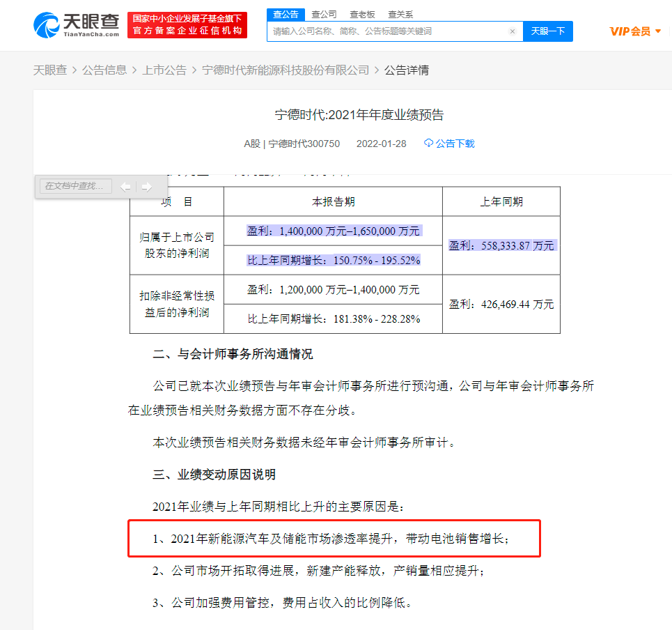Screen dimensions: 672x630
Task: Open the 上市公告 breadcrumb link
Action: [164, 70]
